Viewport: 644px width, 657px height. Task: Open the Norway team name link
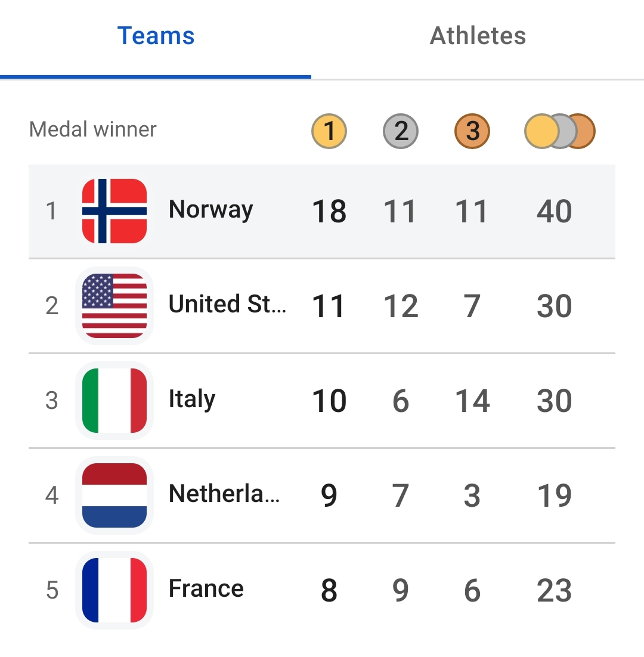[x=210, y=210]
